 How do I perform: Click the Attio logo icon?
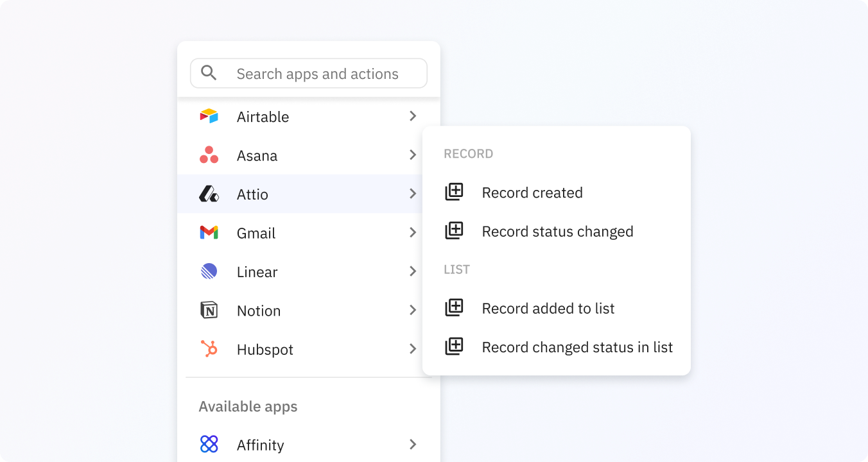point(209,194)
